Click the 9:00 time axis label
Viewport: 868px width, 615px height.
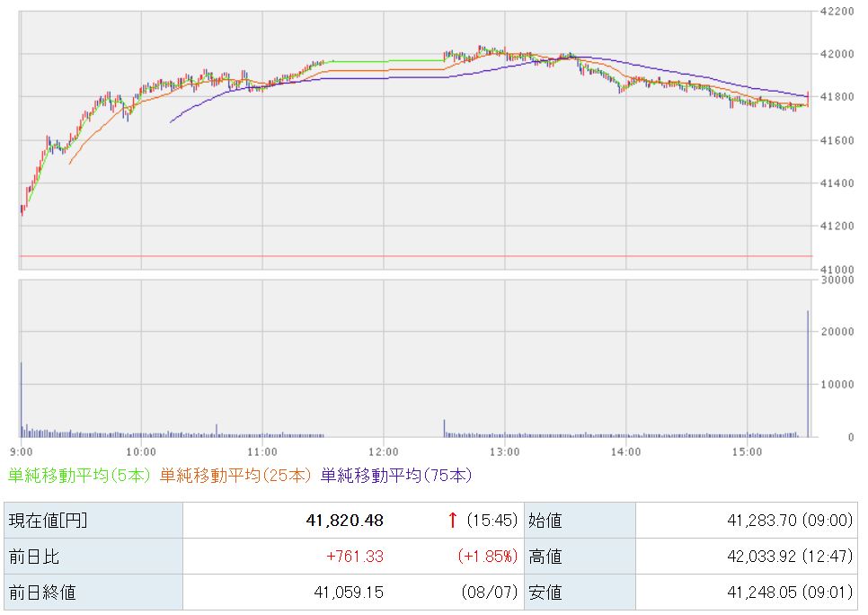click(21, 452)
